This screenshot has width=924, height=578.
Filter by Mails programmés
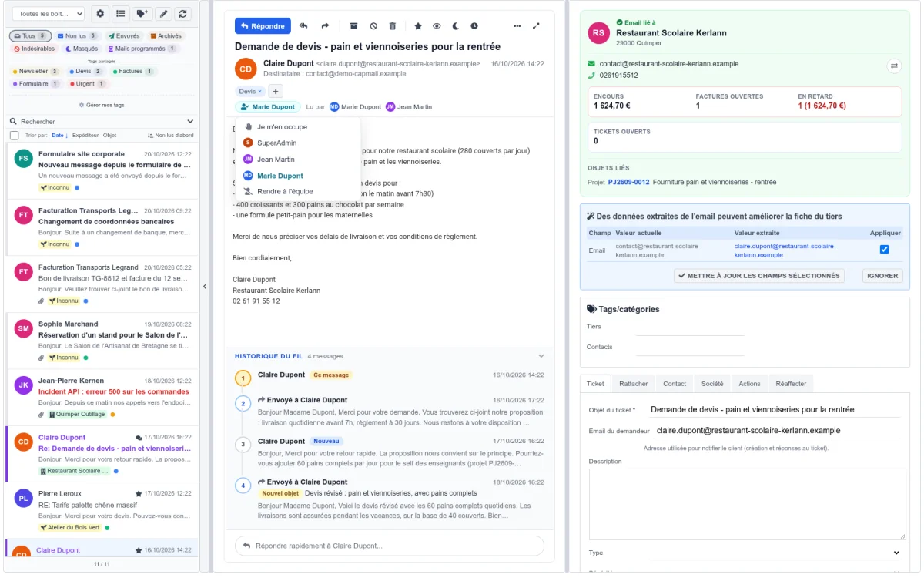click(x=142, y=49)
